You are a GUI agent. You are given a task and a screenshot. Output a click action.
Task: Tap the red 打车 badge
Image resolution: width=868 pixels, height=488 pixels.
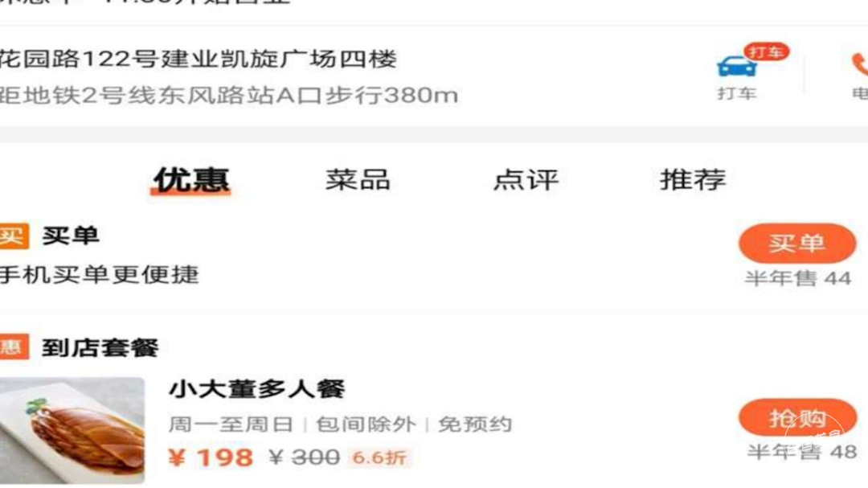(766, 51)
